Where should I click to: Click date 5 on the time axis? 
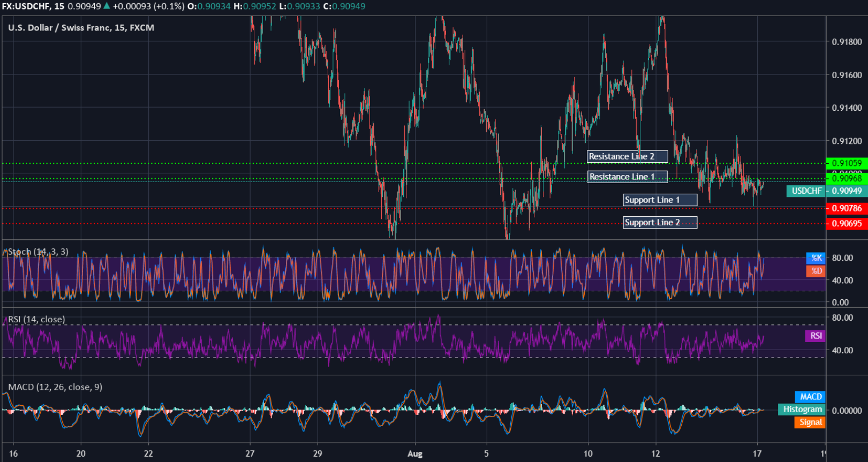point(486,453)
